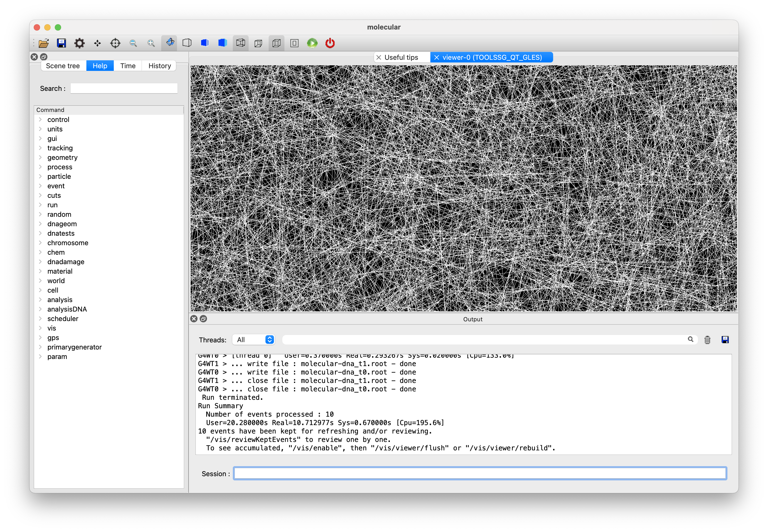Viewport: 768px width, 532px height.
Task: Expand the vis command node
Action: pyautogui.click(x=40, y=328)
